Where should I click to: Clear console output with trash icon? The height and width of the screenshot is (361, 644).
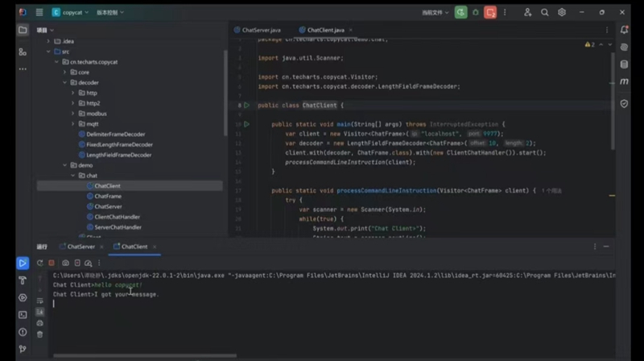[x=39, y=334]
